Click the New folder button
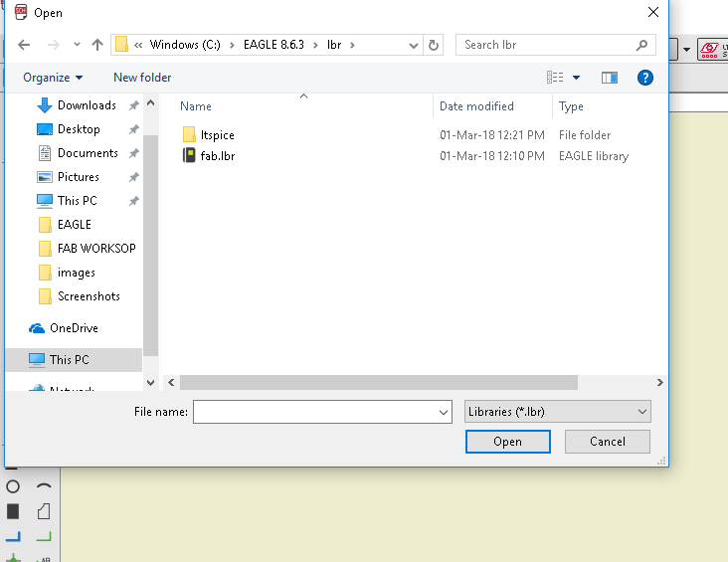 [142, 78]
